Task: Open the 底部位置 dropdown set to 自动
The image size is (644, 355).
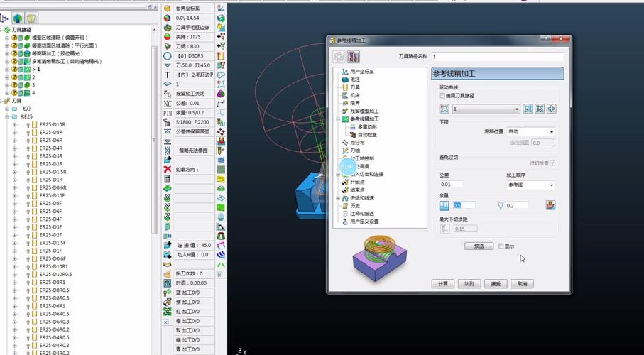Action: click(530, 132)
